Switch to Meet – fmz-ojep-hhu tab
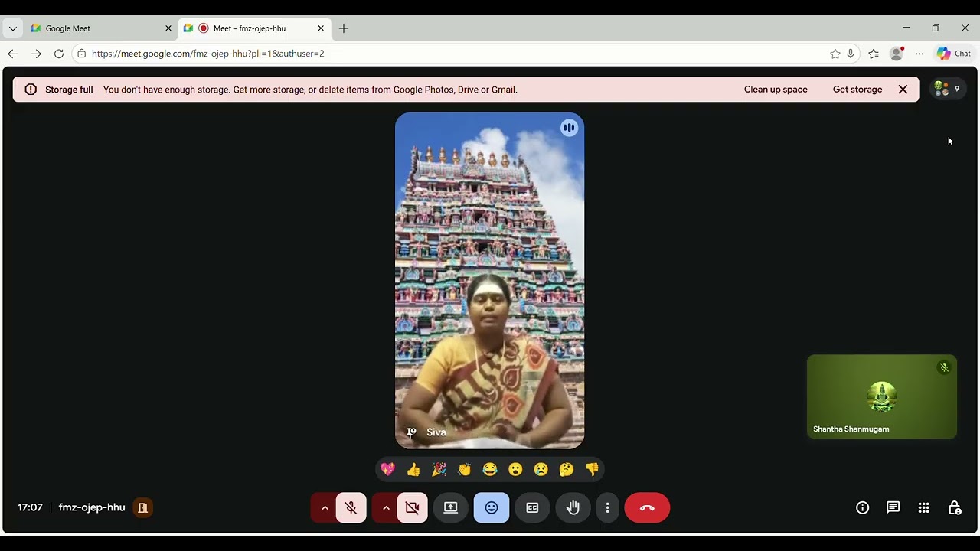 tap(254, 28)
